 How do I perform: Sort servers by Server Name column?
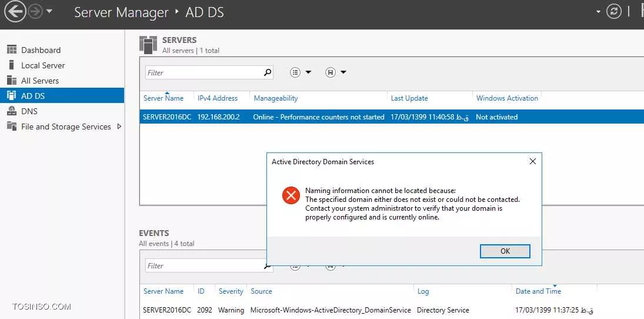[163, 98]
